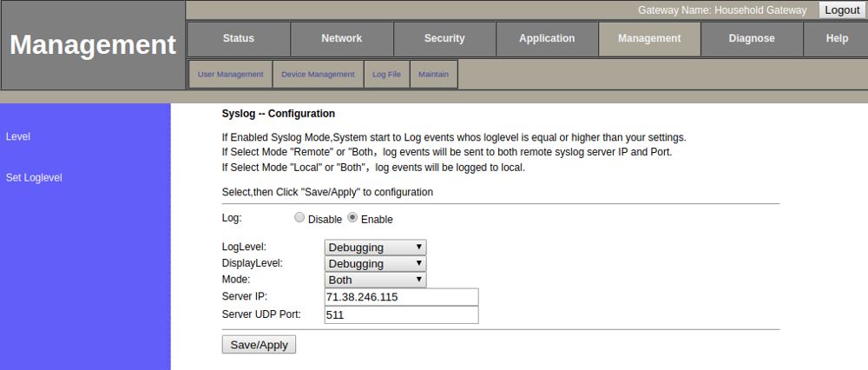Open User Management submenu
The width and height of the screenshot is (868, 370).
(230, 74)
